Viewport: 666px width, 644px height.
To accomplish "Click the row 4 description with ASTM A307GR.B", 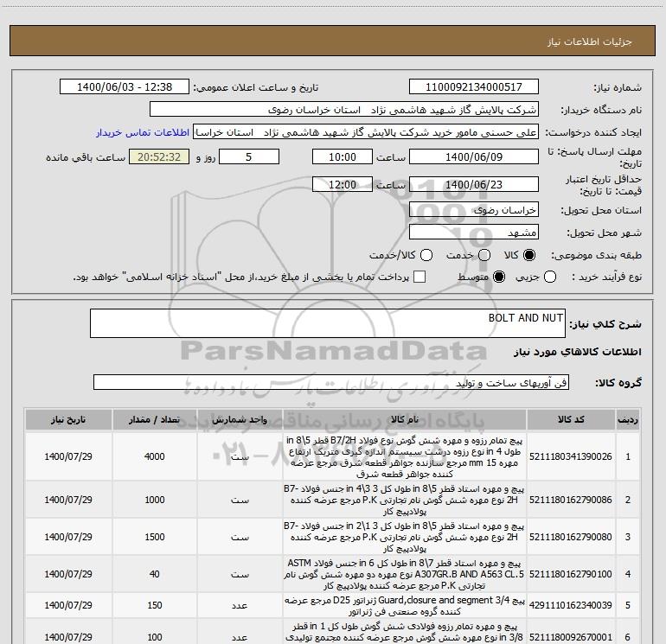I will pos(404,574).
